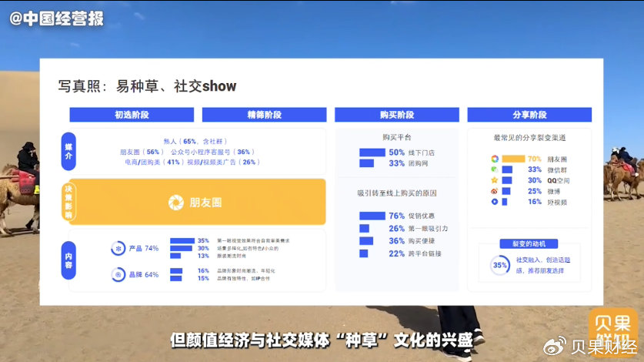Click the 最常见的分享裂变渠道 heading
Image resolution: width=644 pixels, height=362 pixels.
point(529,137)
